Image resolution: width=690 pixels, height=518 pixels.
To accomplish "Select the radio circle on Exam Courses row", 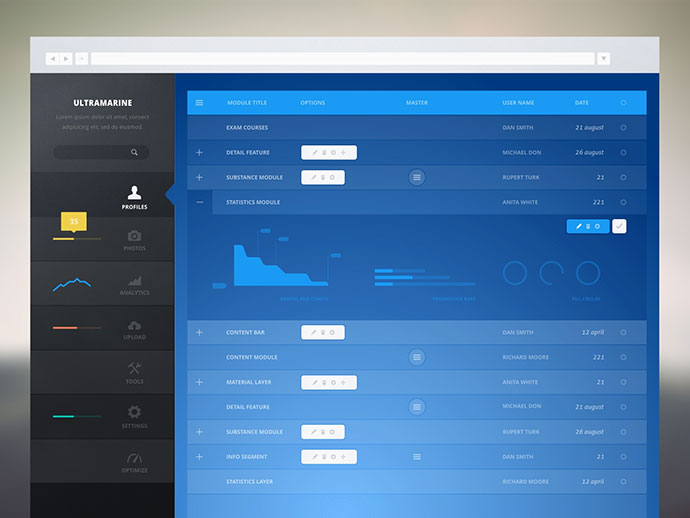I will tap(623, 128).
